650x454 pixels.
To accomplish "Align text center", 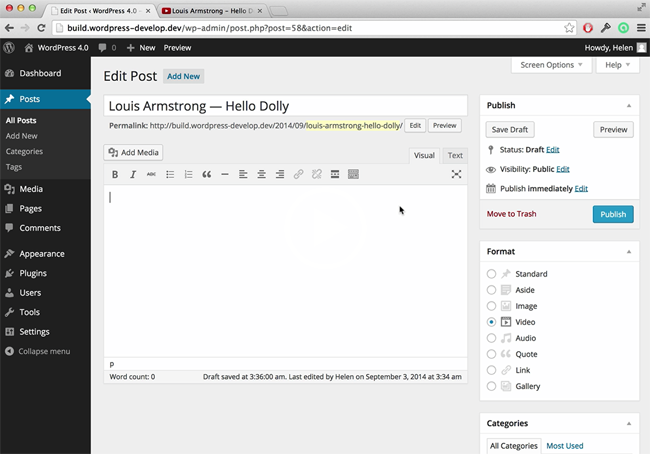I will click(x=262, y=175).
